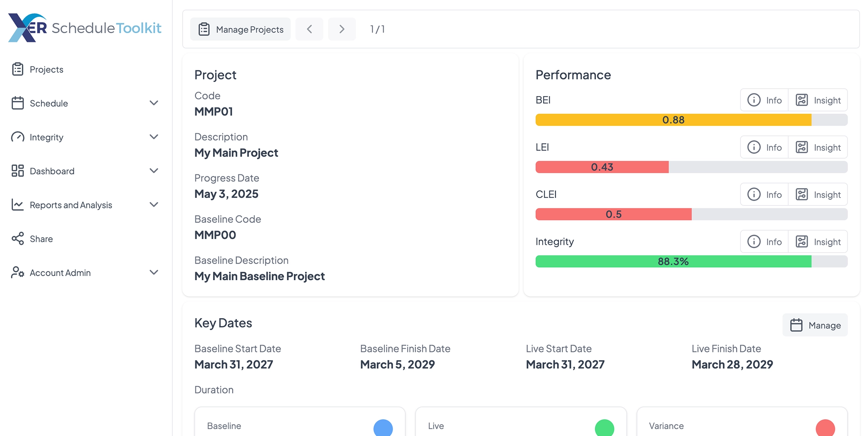The width and height of the screenshot is (868, 436).
Task: Open Insight for the Integrity score
Action: [x=818, y=242]
